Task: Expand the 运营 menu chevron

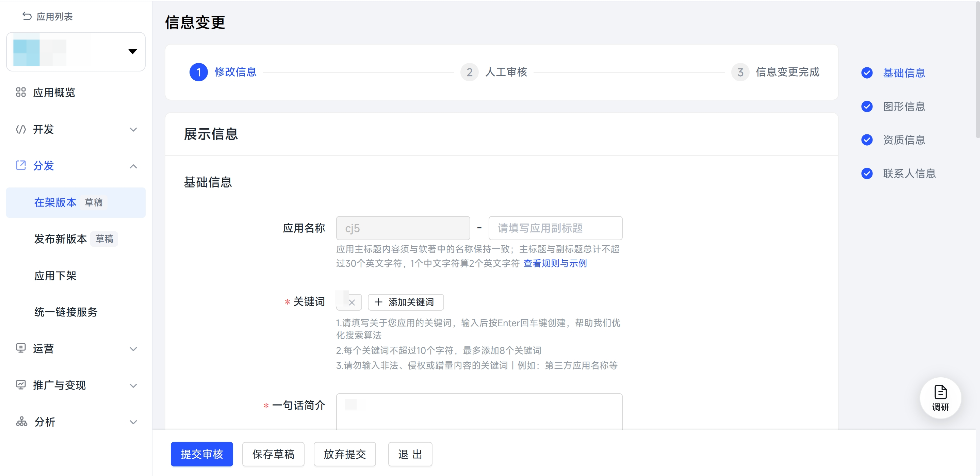Action: coord(133,349)
